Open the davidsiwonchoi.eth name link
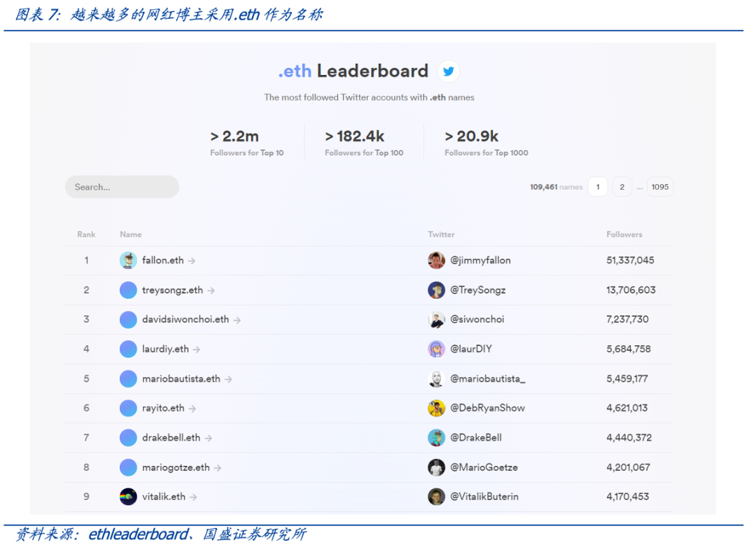This screenshot has height=552, width=756. (185, 319)
